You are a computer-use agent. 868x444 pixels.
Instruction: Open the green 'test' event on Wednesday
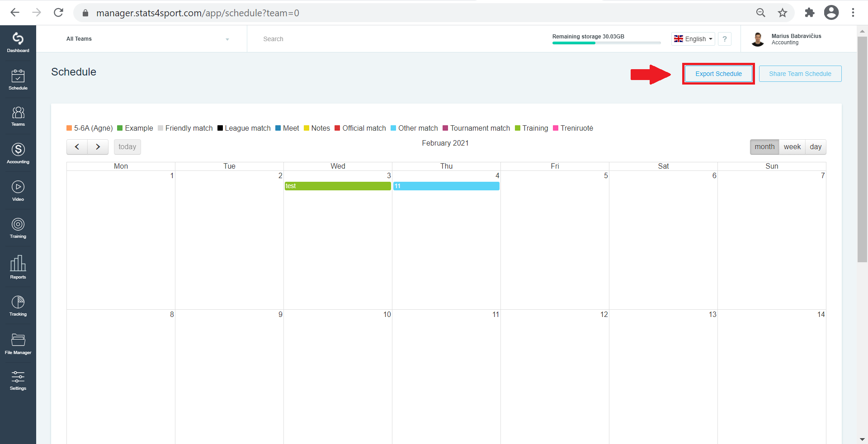(x=338, y=186)
